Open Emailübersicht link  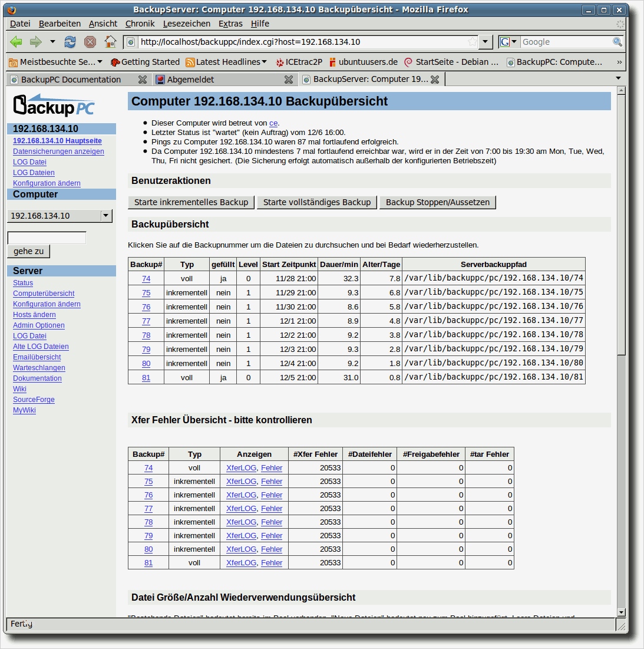37,357
